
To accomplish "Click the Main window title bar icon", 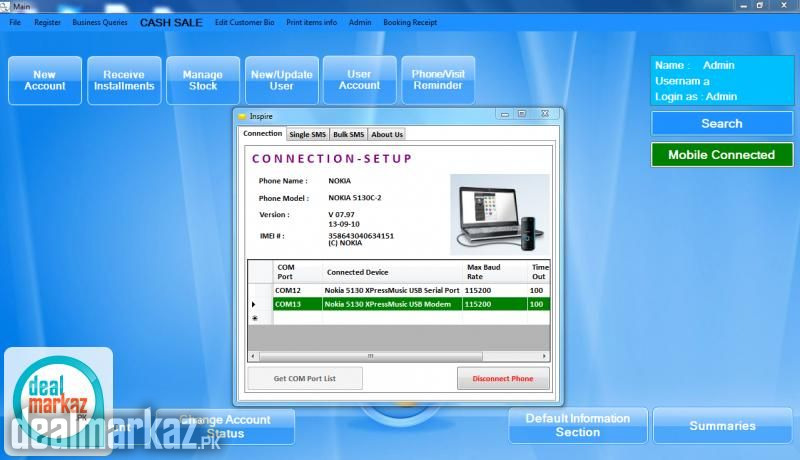I will [5, 6].
